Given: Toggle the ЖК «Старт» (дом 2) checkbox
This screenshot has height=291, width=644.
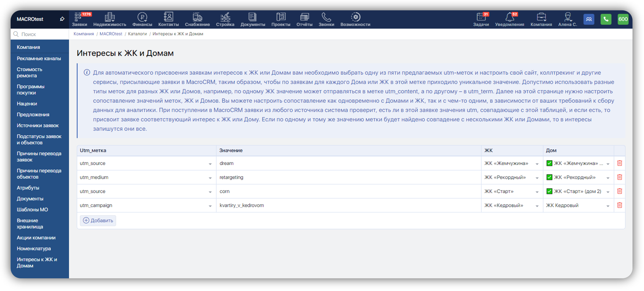Looking at the screenshot, I should click(x=549, y=191).
